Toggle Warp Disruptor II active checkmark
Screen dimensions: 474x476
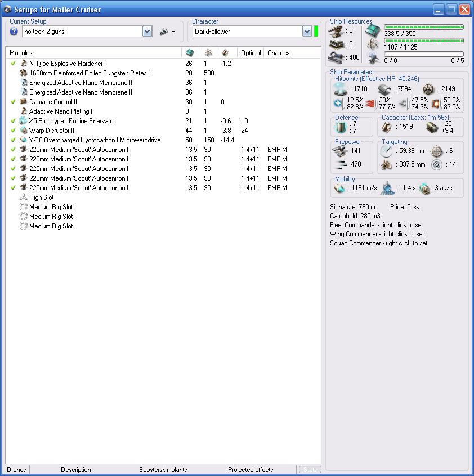tap(13, 131)
